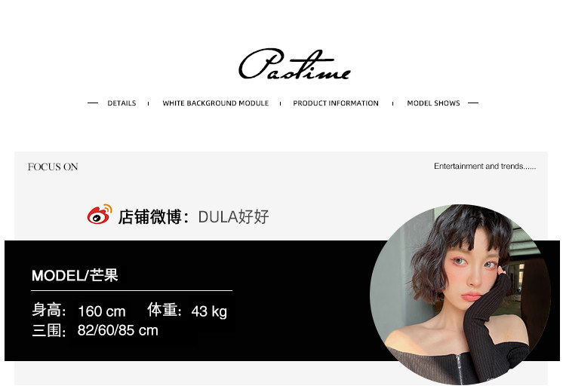Click the circular model portrait photo

[460, 295]
